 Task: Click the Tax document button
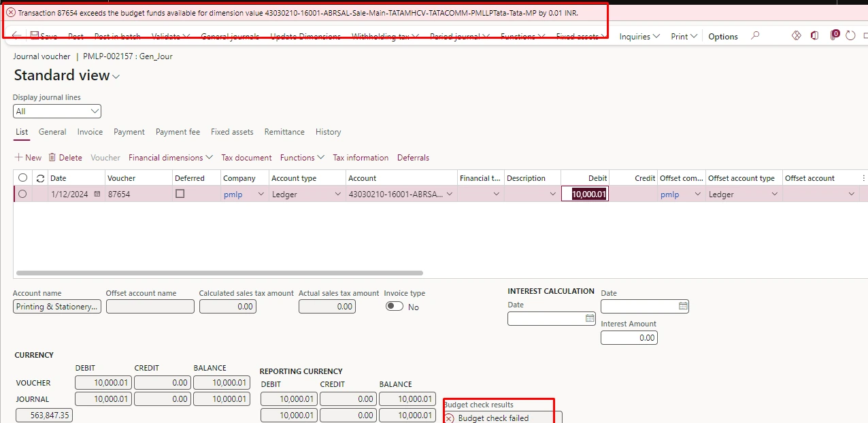[246, 157]
